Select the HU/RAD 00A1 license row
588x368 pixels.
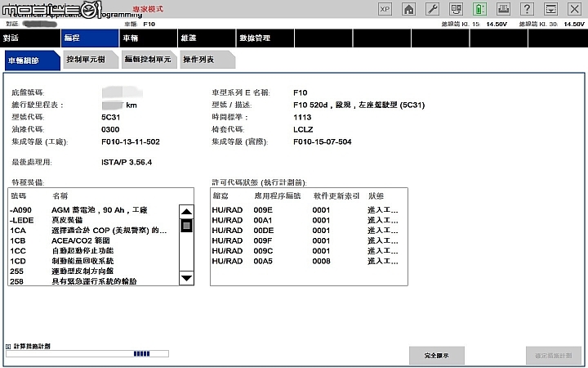point(308,220)
